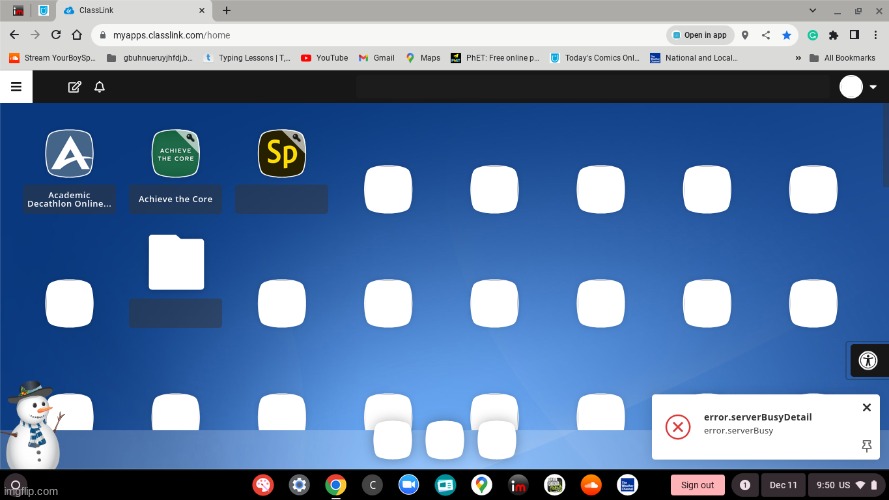Image resolution: width=889 pixels, height=500 pixels.
Task: Expand the profile dropdown arrow
Action: (x=873, y=87)
